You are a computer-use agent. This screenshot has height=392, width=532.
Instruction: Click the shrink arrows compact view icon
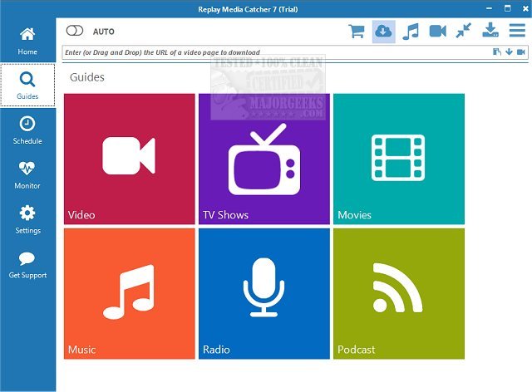(464, 31)
